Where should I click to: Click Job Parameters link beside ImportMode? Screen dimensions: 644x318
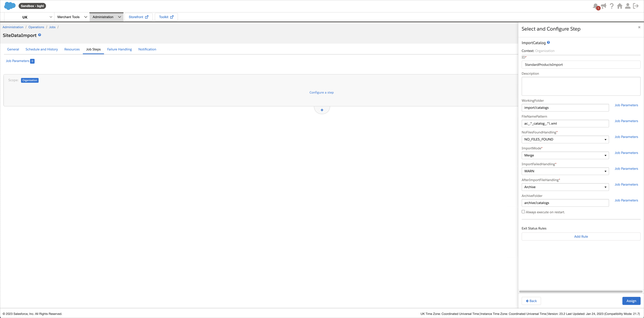pyautogui.click(x=626, y=153)
